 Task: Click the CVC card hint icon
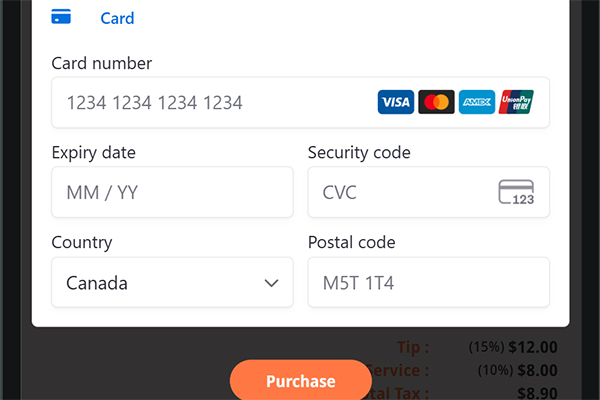(516, 192)
